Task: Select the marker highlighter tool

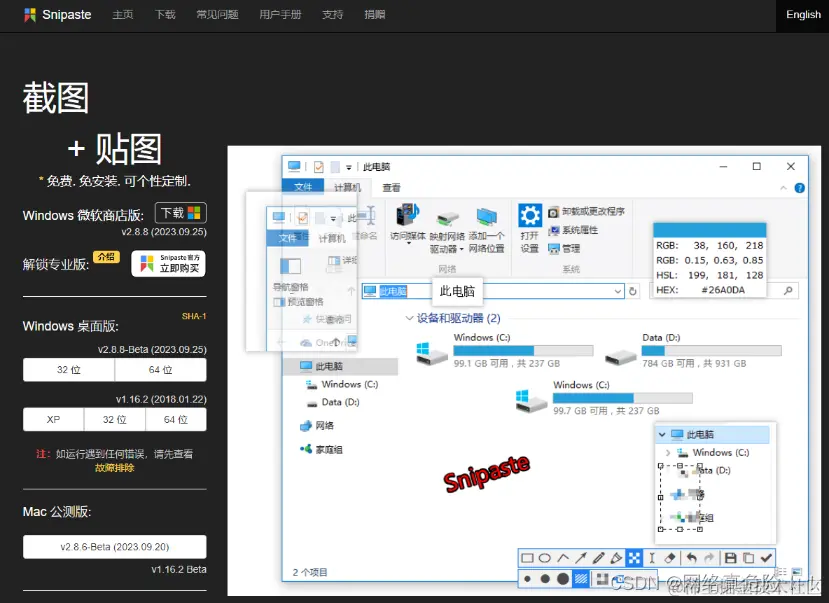Action: click(616, 558)
